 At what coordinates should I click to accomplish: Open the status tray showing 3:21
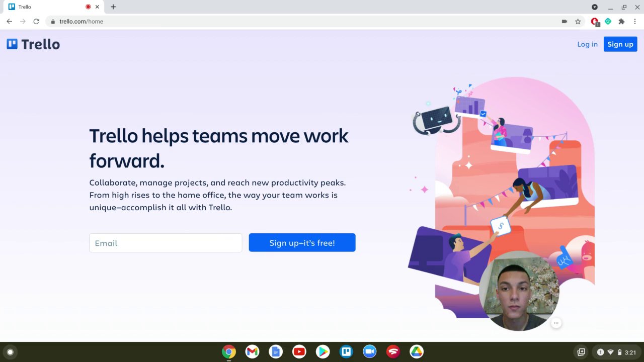[x=616, y=352]
